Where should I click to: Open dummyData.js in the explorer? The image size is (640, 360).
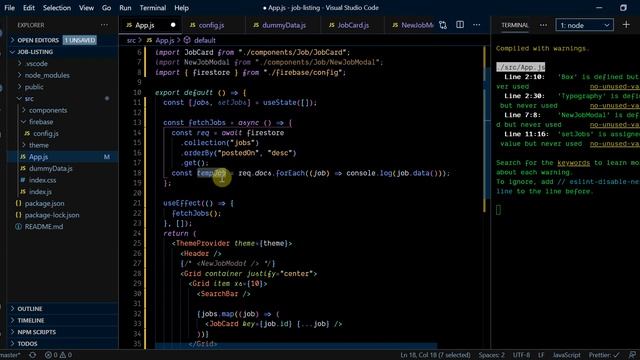point(51,168)
